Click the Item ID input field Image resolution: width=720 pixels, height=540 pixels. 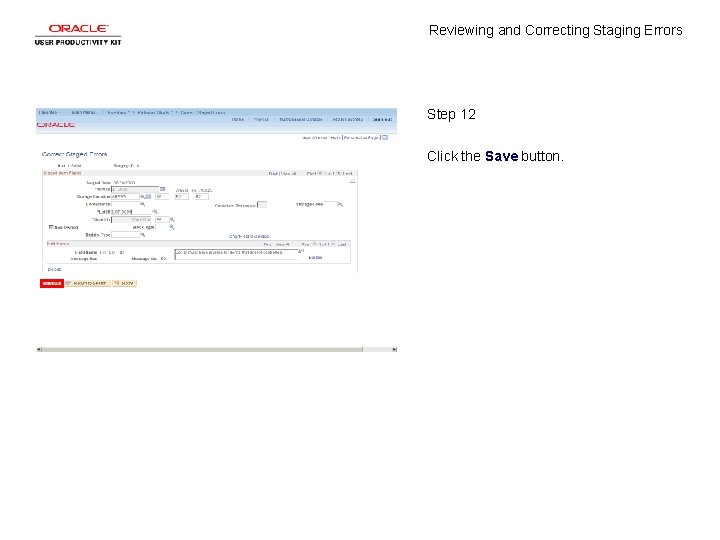135,189
